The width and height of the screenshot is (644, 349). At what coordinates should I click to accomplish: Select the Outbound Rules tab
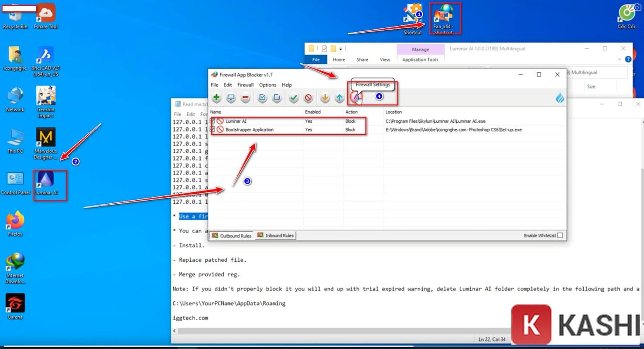[232, 236]
